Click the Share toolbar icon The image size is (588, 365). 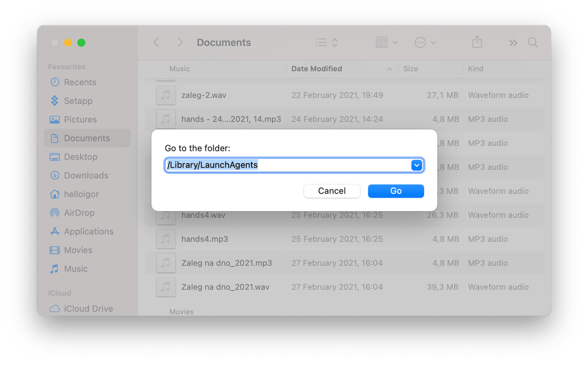tap(477, 42)
